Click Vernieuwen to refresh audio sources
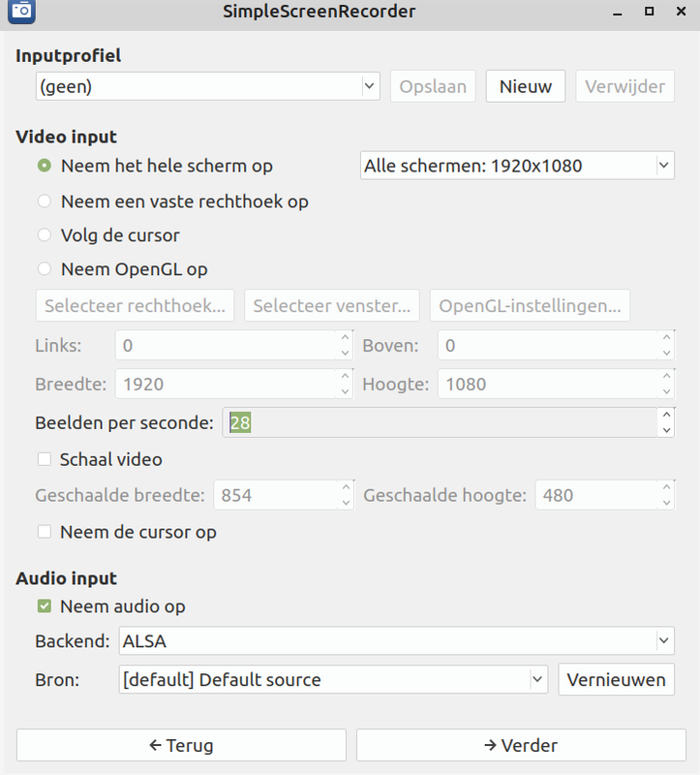700x775 pixels. [x=616, y=680]
